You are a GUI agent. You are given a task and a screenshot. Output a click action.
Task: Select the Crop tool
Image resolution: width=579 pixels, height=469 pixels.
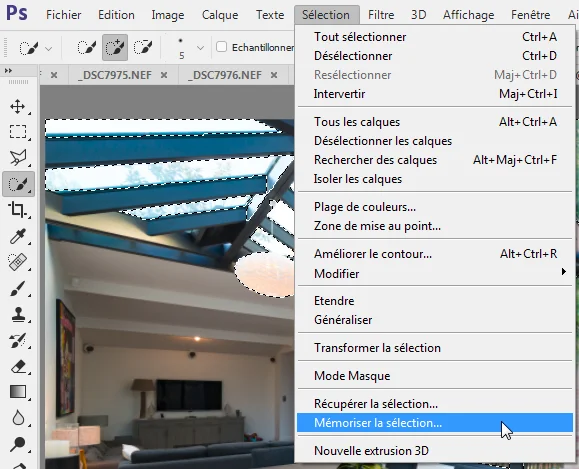coord(18,209)
